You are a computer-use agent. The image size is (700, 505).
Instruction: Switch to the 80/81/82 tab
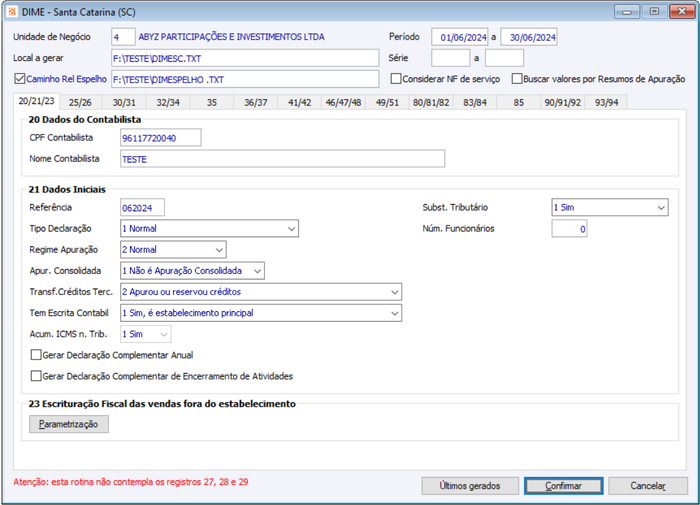(431, 102)
